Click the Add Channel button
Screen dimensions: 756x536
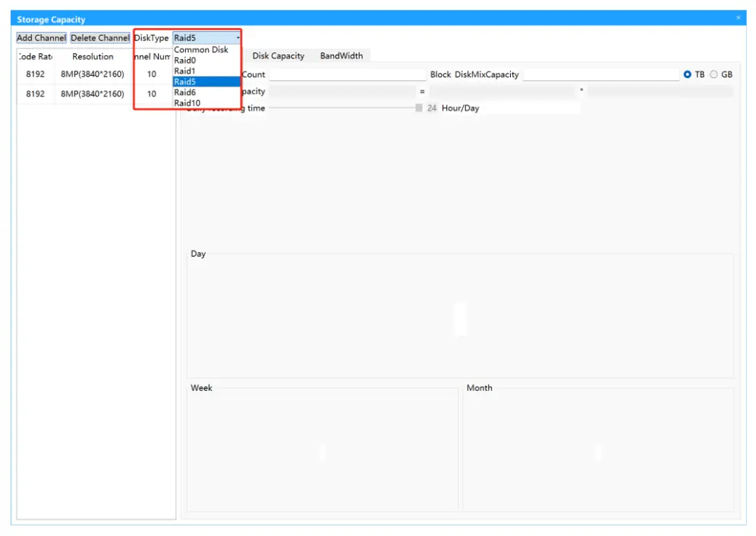pyautogui.click(x=42, y=38)
